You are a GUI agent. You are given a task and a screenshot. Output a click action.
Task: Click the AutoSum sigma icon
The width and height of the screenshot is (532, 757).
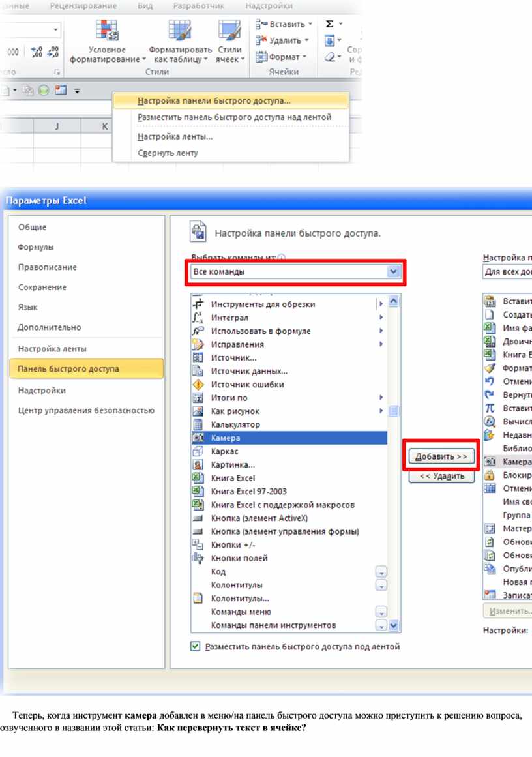tap(330, 24)
